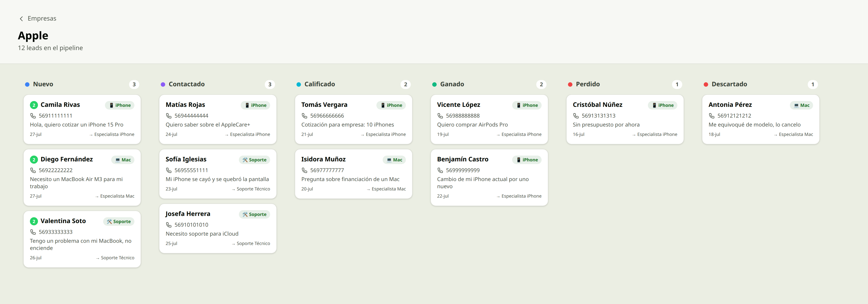Click the phone icon on Diego Fernández card
The height and width of the screenshot is (304, 868).
pyautogui.click(x=33, y=170)
